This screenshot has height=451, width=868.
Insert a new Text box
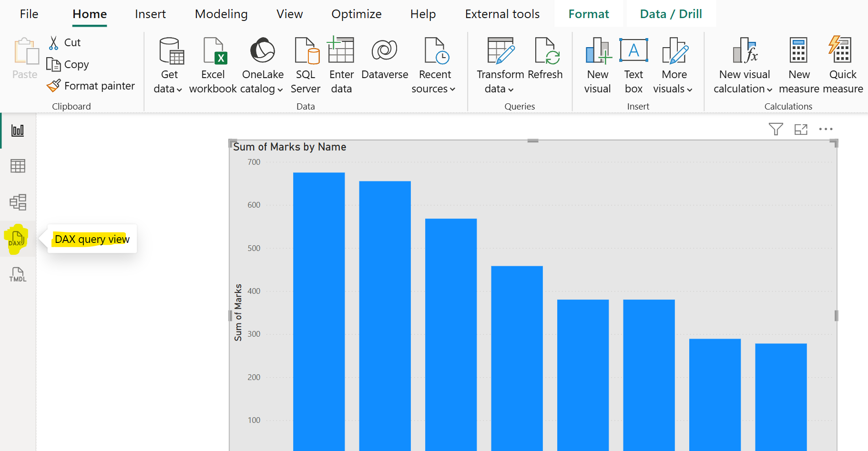click(x=633, y=62)
